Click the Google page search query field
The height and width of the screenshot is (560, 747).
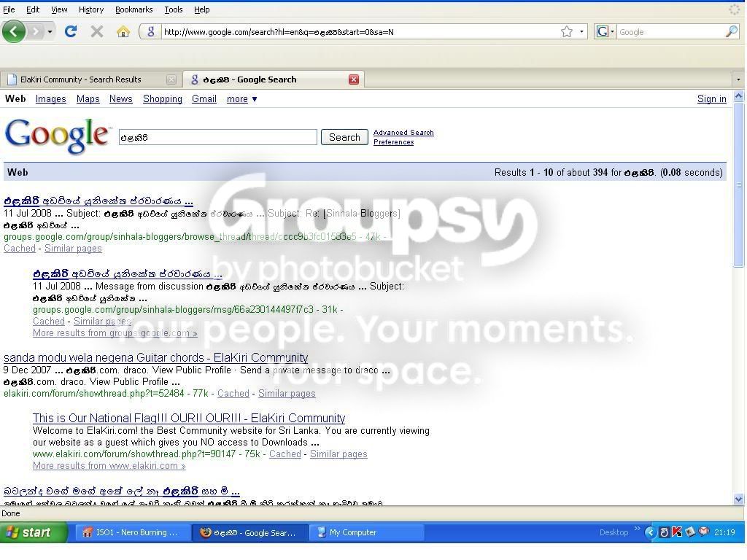(217, 137)
